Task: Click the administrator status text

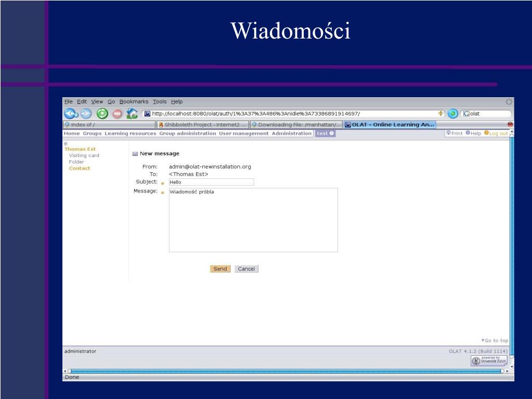Action: pos(80,351)
